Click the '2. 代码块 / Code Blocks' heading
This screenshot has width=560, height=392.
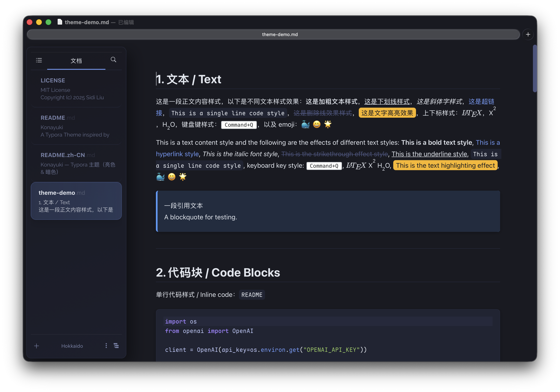coord(218,272)
